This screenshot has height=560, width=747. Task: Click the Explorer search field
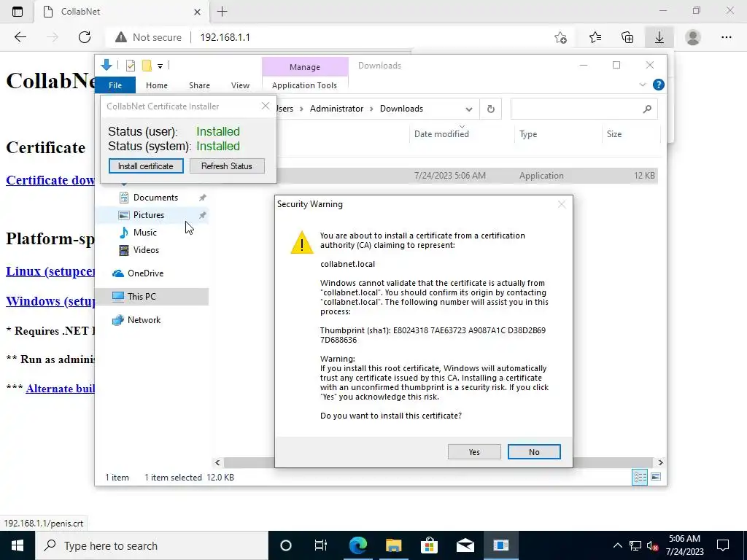(584, 109)
